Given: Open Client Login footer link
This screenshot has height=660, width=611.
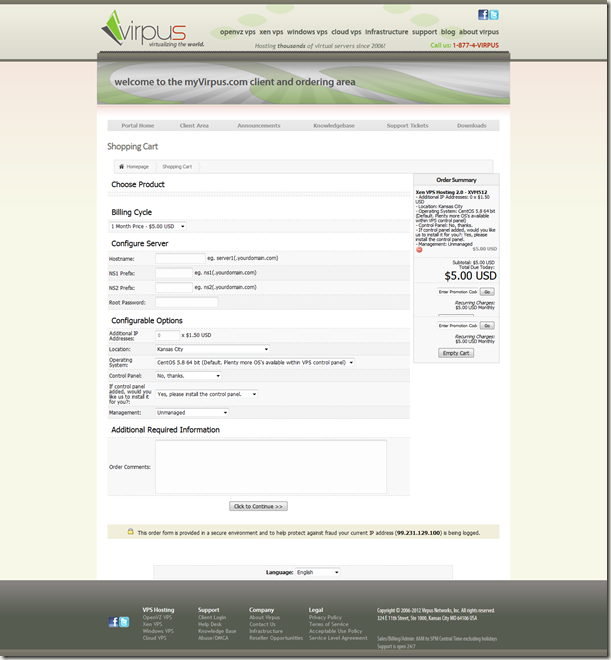Looking at the screenshot, I should tap(212, 617).
